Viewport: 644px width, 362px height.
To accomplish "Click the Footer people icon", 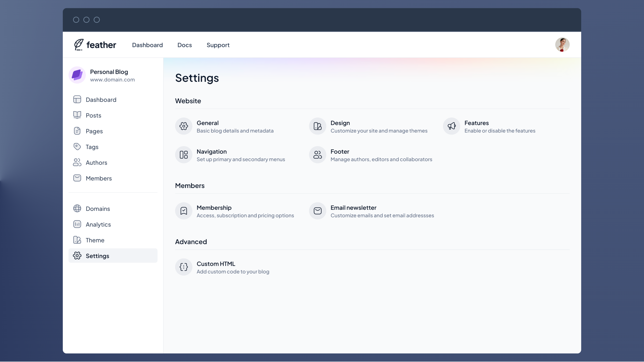I will (x=317, y=155).
